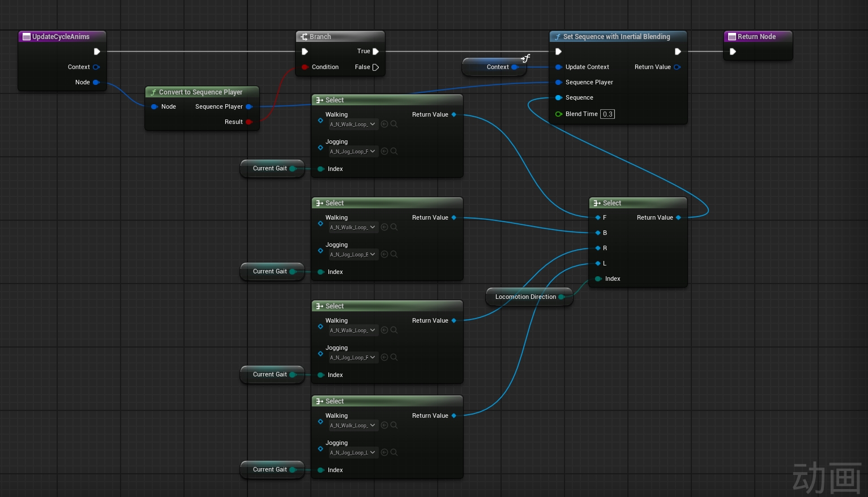Click the execution output pin of Set Sequence with Inertial Blending

(x=678, y=52)
